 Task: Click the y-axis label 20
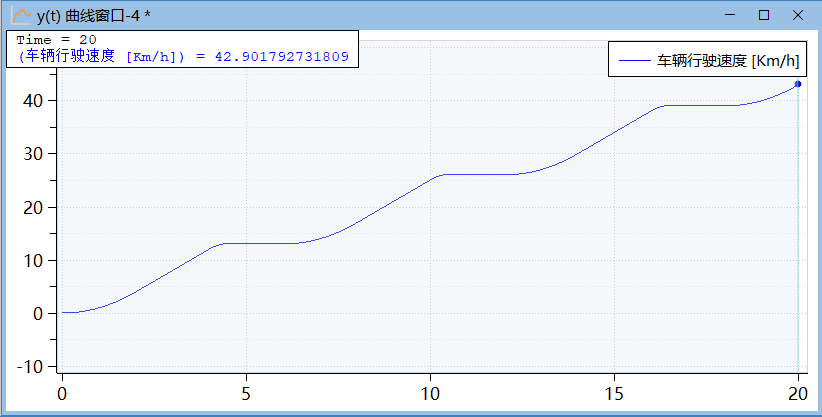33,207
